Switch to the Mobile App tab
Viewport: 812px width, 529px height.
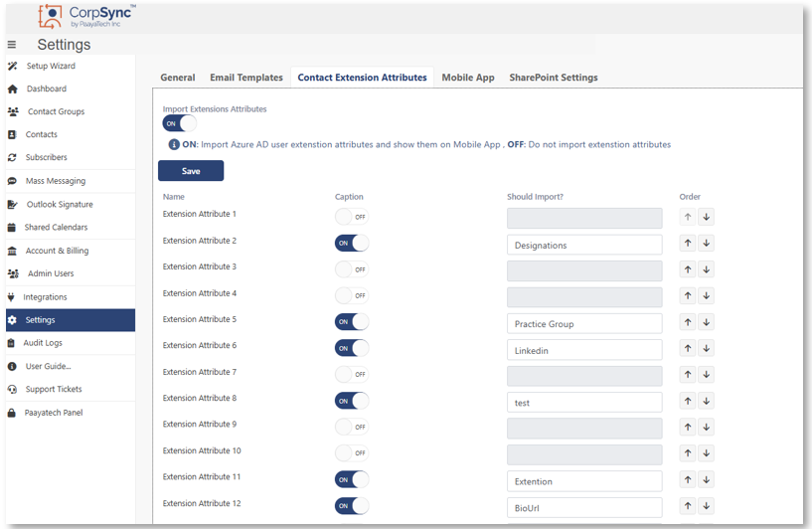coord(468,78)
